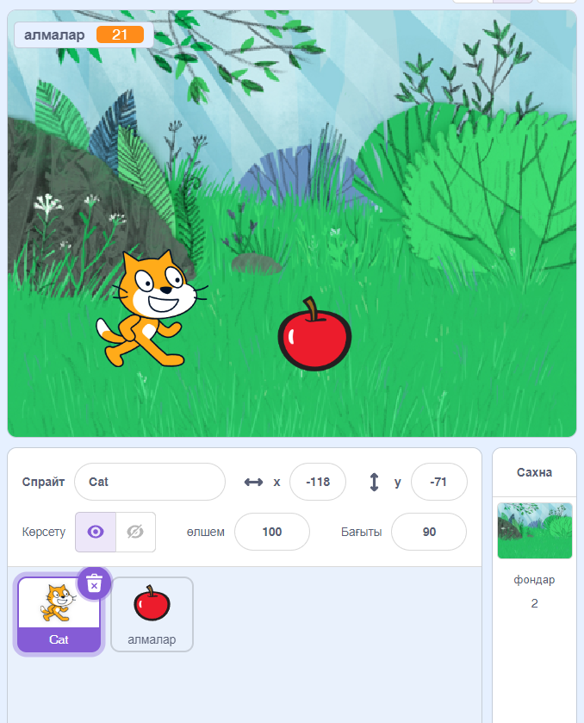Viewport: 584px width, 723px height.
Task: Click the horizontal arrows x icon
Action: point(254,482)
